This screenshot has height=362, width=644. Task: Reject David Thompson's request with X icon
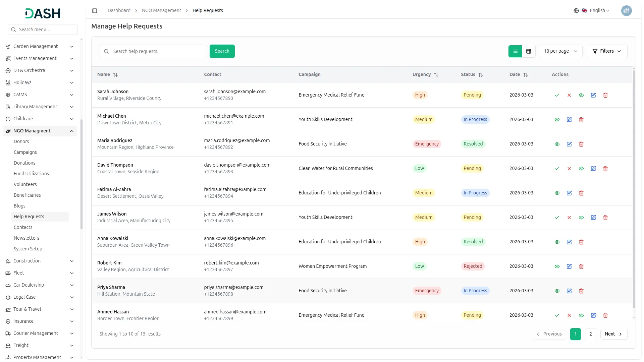tap(569, 169)
